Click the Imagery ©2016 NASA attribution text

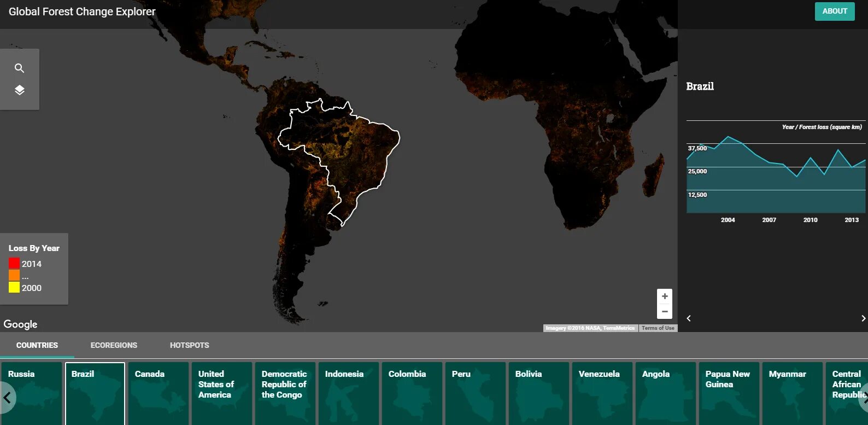click(590, 328)
